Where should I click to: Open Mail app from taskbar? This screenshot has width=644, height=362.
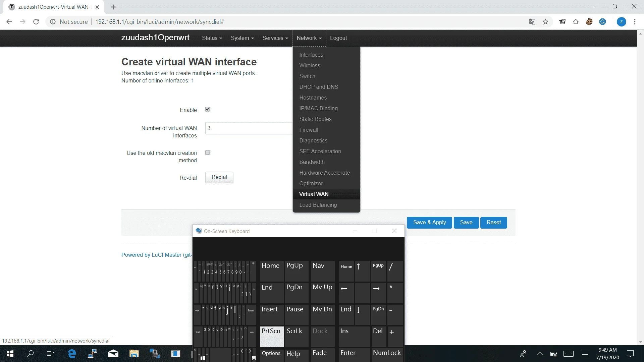(x=113, y=354)
